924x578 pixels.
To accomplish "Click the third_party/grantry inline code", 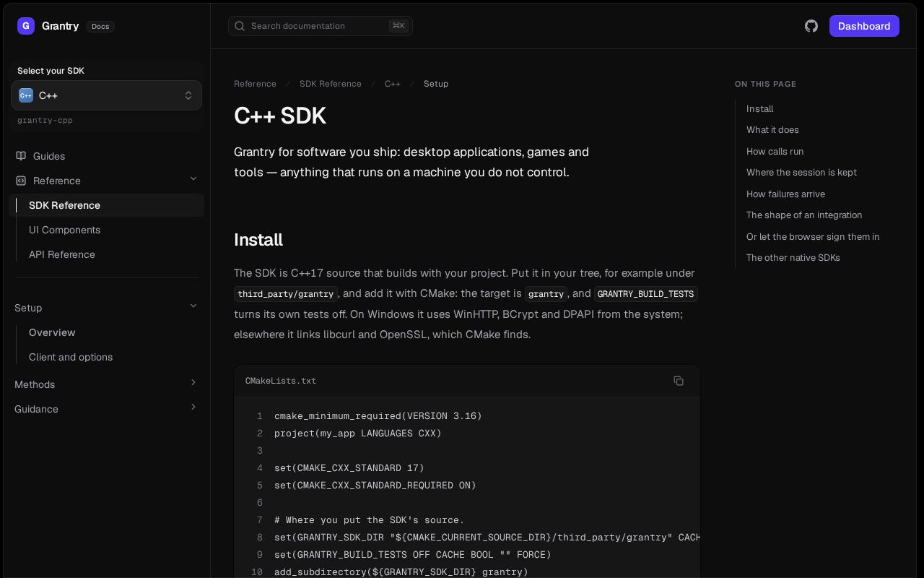I will click(286, 294).
